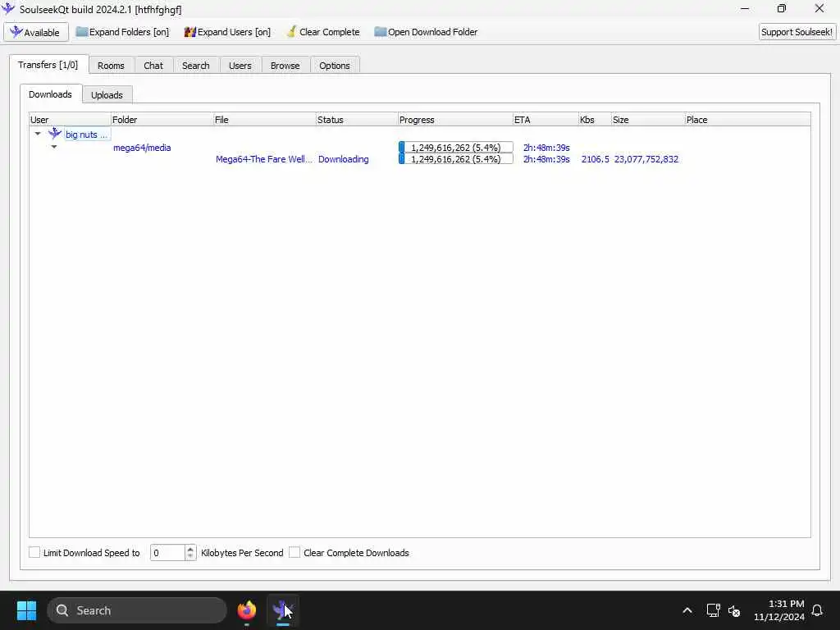Click the file row progress bar
This screenshot has width=840, height=630.
(x=456, y=159)
